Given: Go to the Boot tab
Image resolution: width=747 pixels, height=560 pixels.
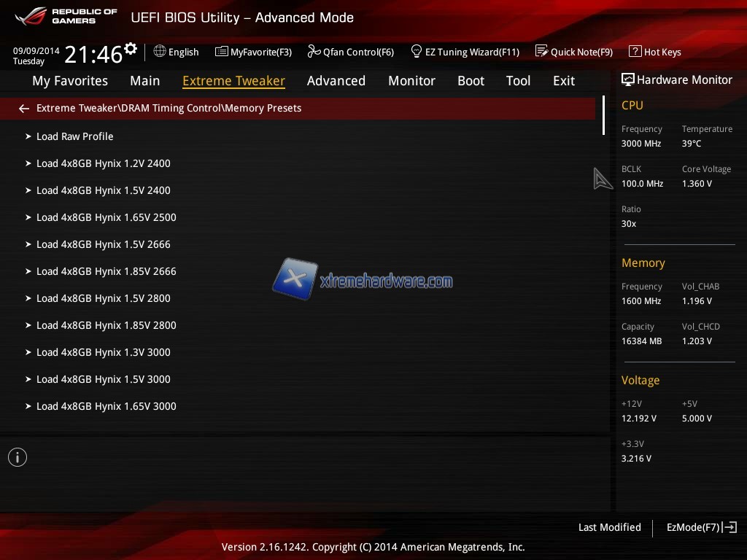Looking at the screenshot, I should 471,81.
